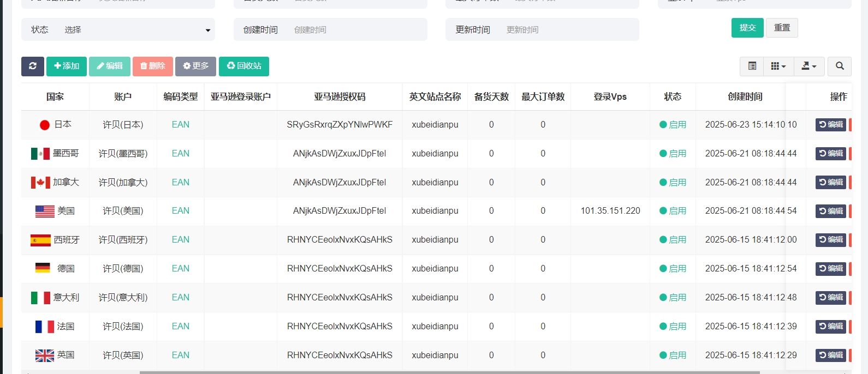Open the 状态 select dropdown
Image resolution: width=868 pixels, height=374 pixels.
136,30
